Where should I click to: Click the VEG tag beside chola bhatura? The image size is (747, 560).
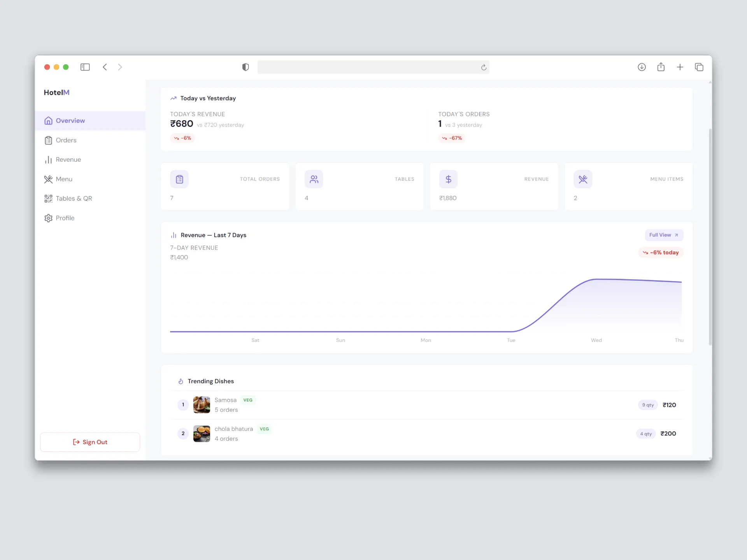click(264, 429)
